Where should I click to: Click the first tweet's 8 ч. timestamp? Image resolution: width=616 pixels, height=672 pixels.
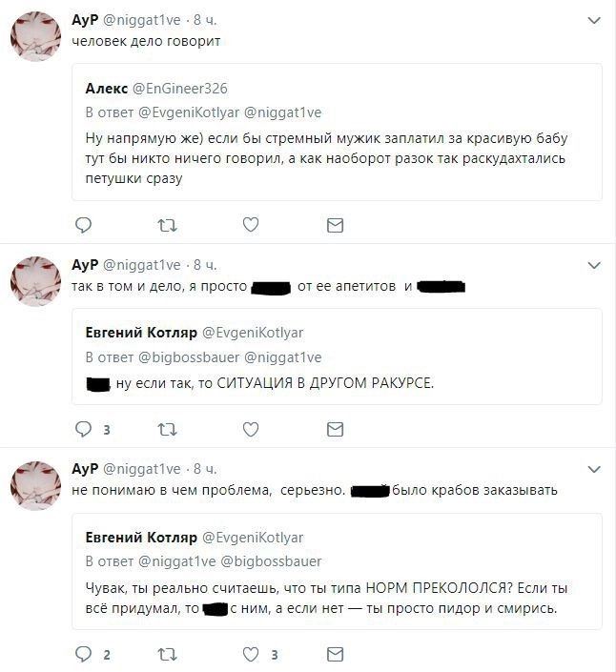[204, 20]
